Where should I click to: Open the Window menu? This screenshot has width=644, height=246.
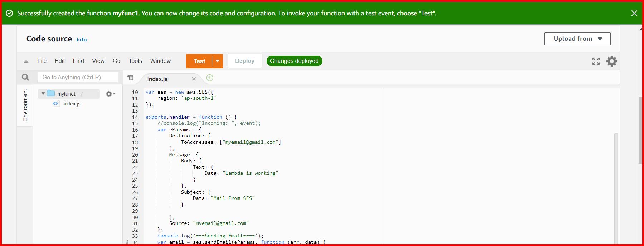click(x=160, y=61)
